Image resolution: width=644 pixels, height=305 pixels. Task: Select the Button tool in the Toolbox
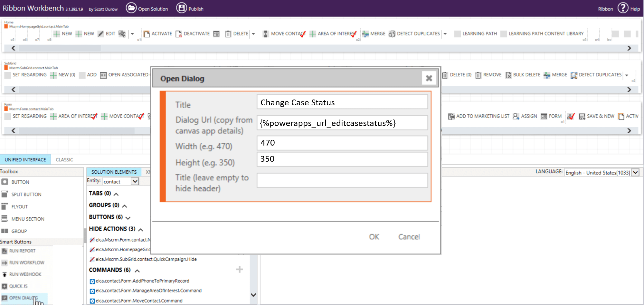(20, 182)
